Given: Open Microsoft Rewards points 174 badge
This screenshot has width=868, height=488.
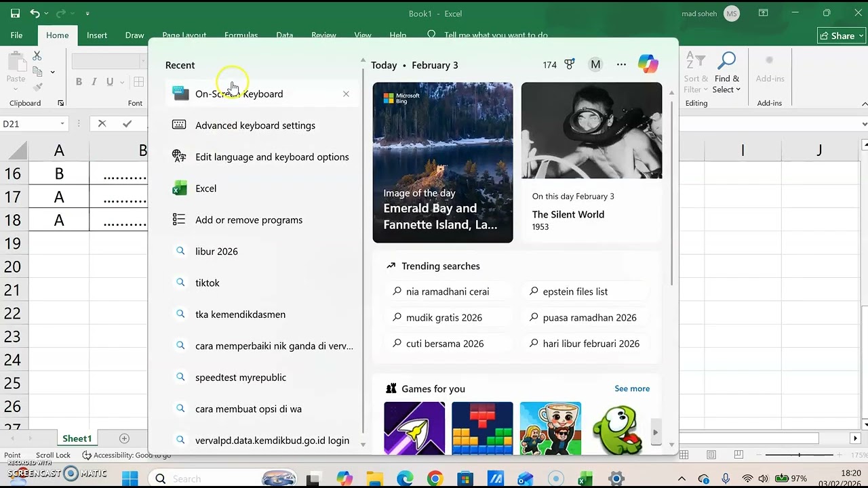Looking at the screenshot, I should click(559, 64).
